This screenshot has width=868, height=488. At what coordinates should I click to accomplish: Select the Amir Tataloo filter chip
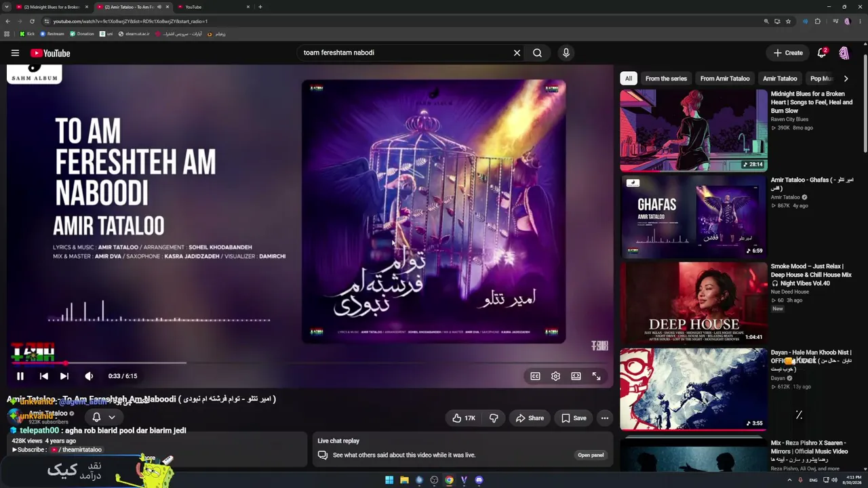tap(780, 79)
